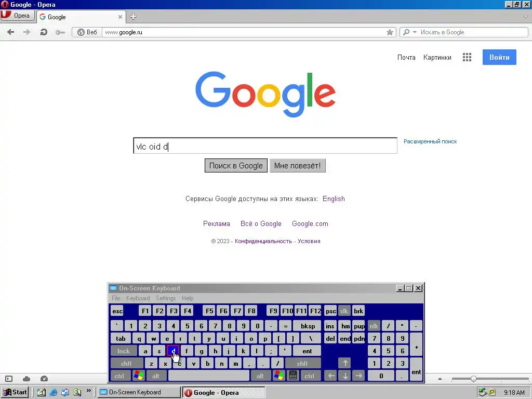
Task: Click the Google search text box
Action: pyautogui.click(x=265, y=145)
